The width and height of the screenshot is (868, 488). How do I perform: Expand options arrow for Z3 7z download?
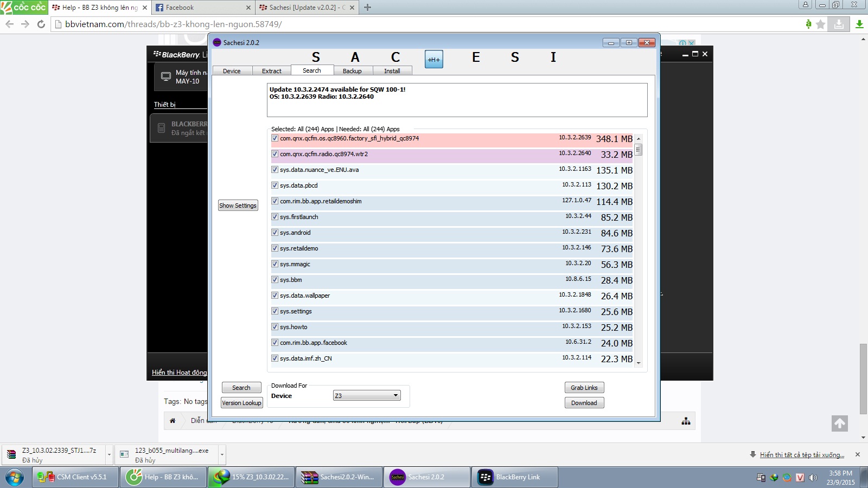(109, 454)
